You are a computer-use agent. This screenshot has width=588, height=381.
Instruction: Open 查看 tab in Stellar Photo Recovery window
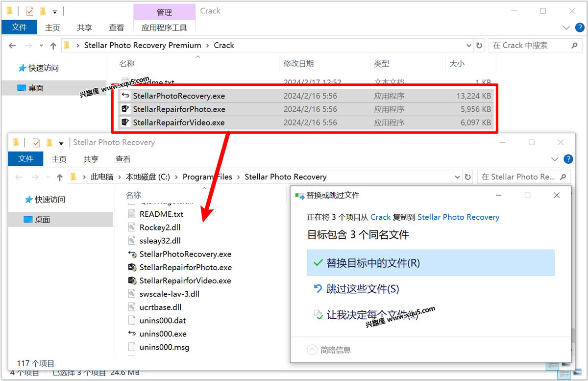[x=122, y=159]
